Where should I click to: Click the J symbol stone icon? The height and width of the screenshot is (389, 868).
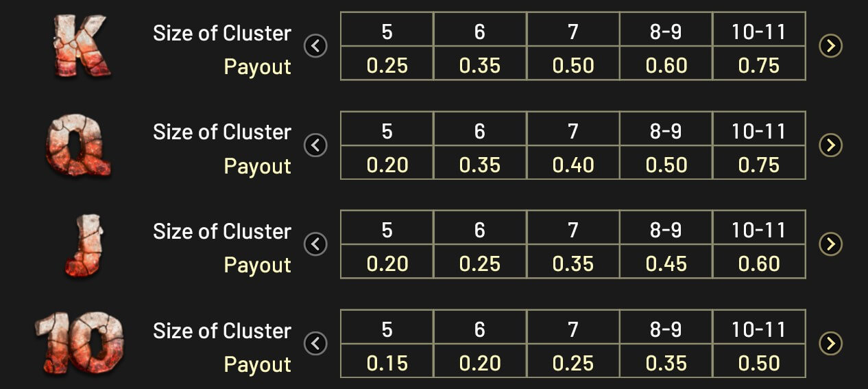click(x=85, y=245)
